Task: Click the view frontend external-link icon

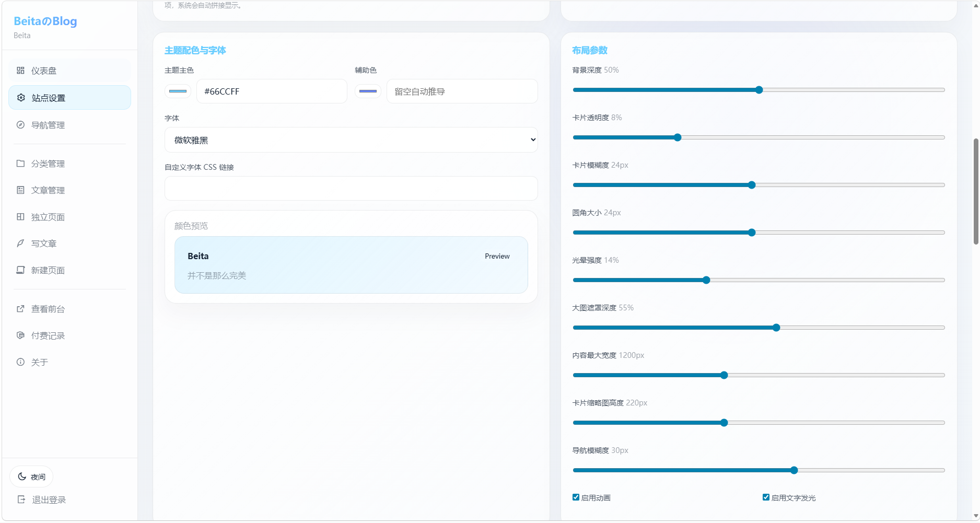Action: (20, 309)
